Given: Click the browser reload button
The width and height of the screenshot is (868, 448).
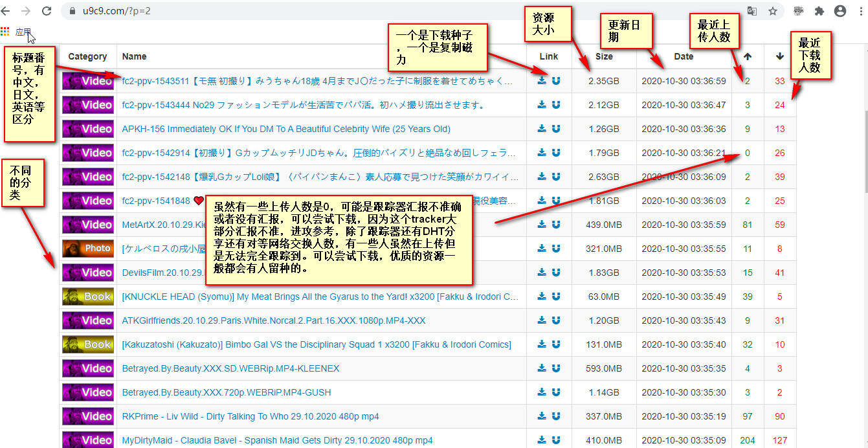Looking at the screenshot, I should tap(47, 11).
